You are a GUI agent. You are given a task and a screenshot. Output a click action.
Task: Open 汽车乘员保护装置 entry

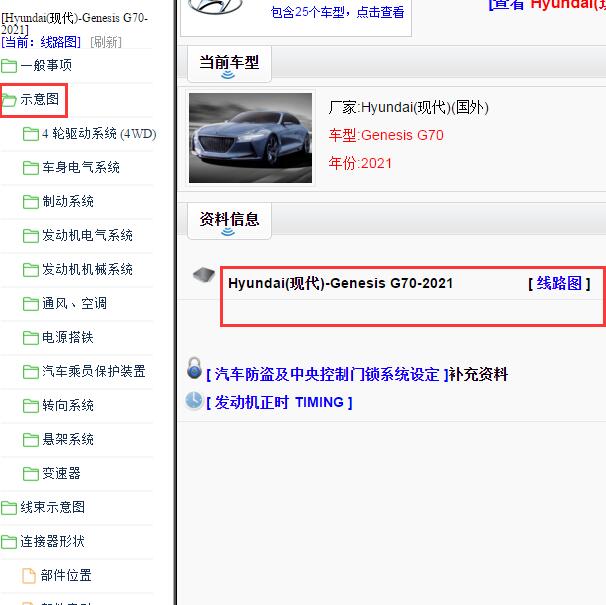(94, 372)
